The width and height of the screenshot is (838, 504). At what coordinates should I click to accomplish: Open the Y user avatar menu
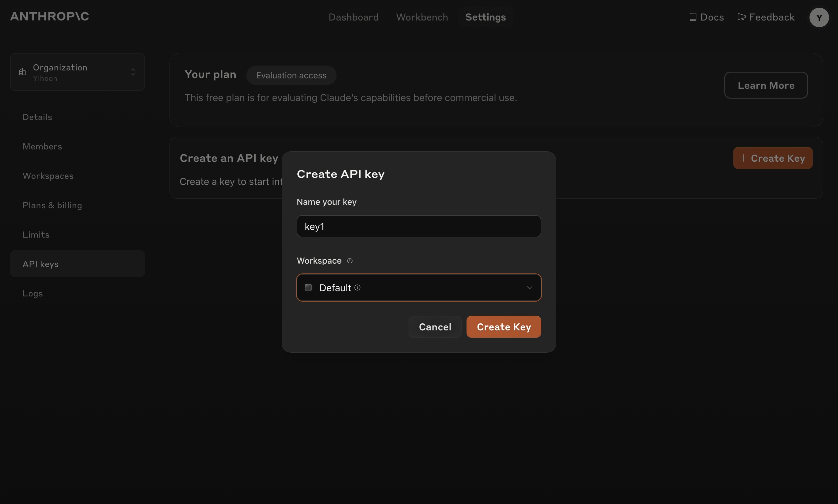[819, 17]
